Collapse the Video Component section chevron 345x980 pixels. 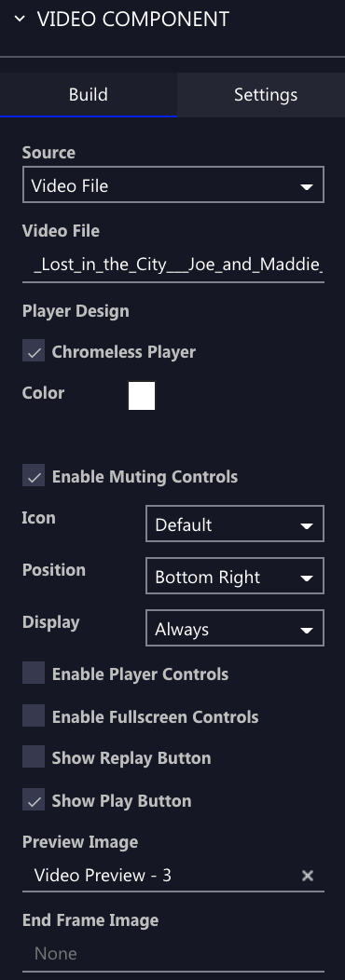pos(20,20)
